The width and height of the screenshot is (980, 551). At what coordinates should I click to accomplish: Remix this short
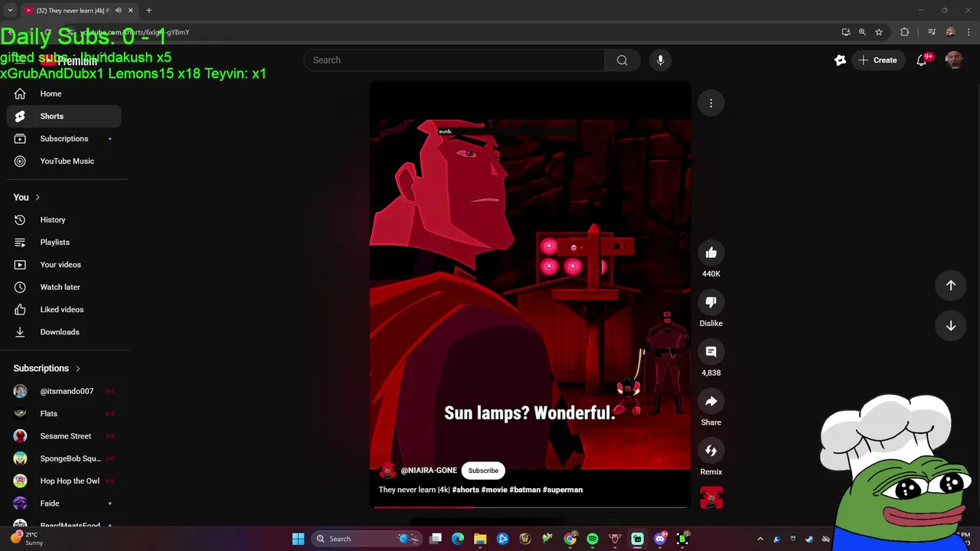[x=711, y=451]
